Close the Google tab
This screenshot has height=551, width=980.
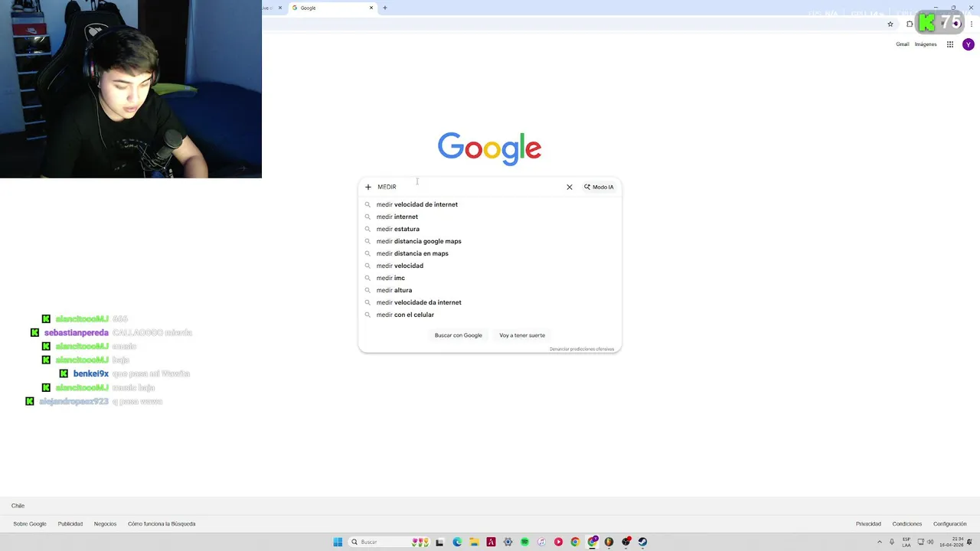(371, 8)
